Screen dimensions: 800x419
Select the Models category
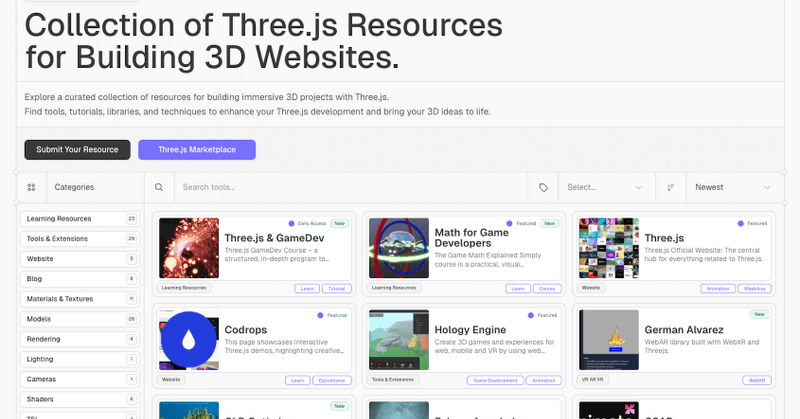pos(80,319)
